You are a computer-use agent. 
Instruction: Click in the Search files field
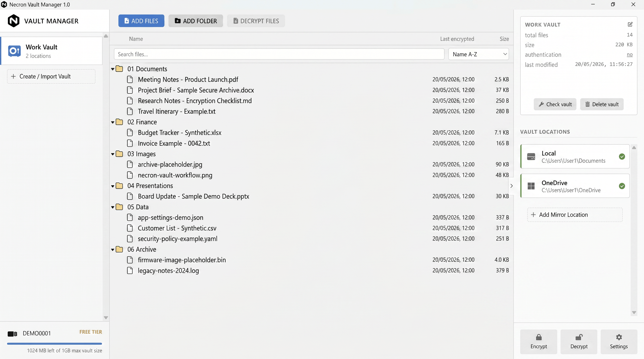click(279, 54)
